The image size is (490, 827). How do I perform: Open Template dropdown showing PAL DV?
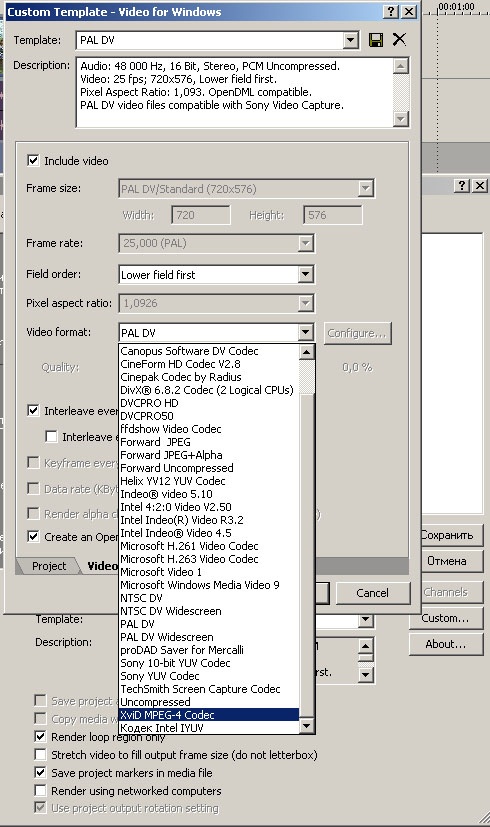350,40
